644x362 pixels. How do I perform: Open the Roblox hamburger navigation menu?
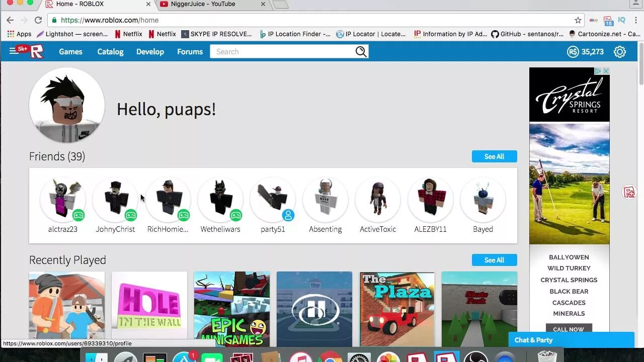point(14,51)
